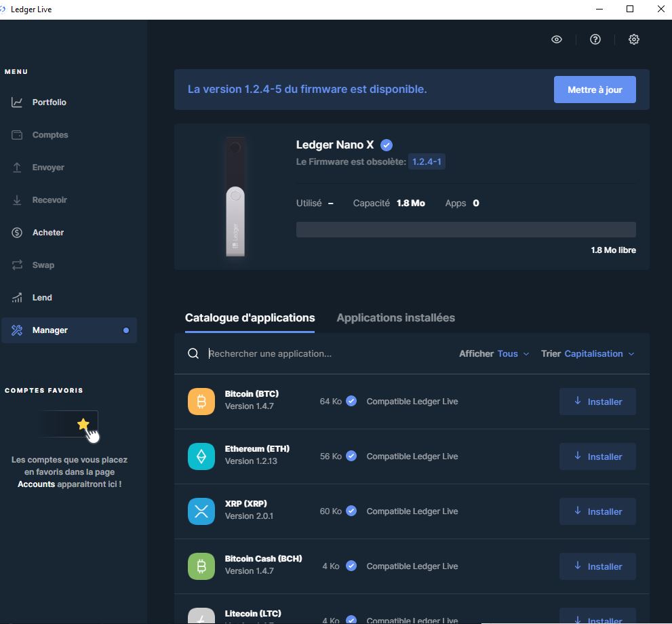Click the Recevoir download arrow icon
Image resolution: width=672 pixels, height=624 pixels.
[x=17, y=199]
